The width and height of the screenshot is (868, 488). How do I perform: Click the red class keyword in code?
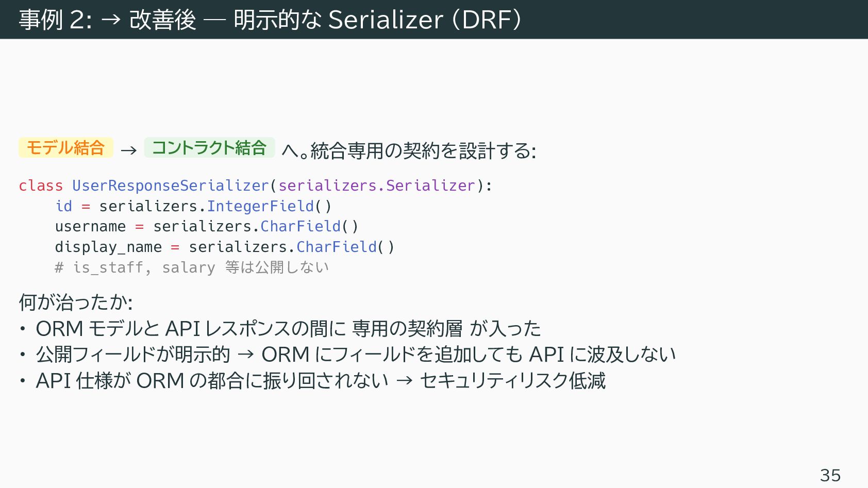click(41, 186)
